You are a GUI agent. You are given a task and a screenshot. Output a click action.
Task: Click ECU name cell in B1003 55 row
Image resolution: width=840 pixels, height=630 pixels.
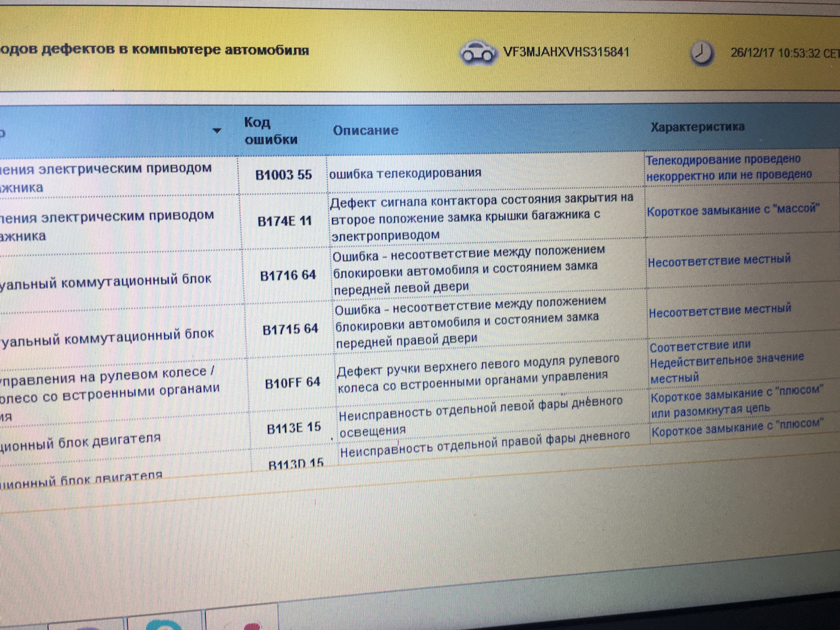106,178
